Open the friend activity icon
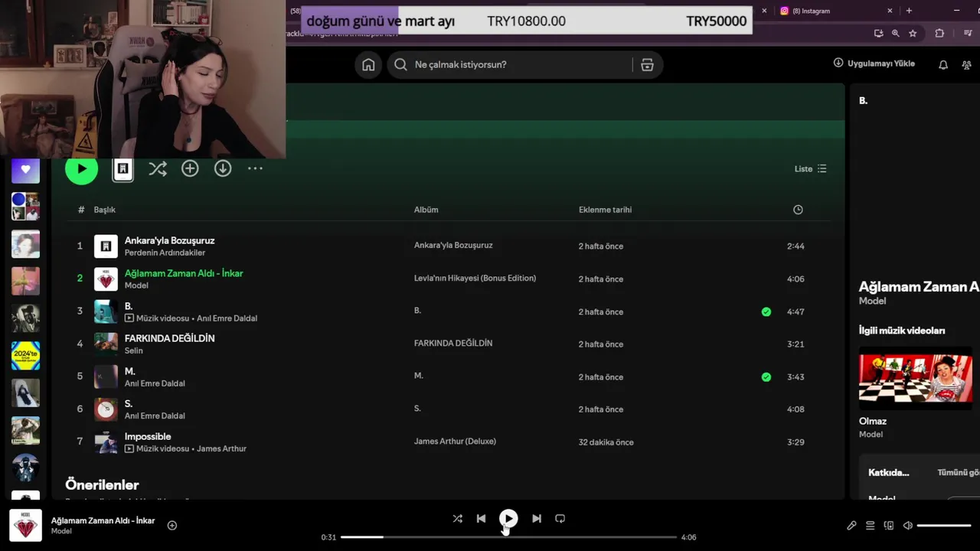Viewport: 980px width, 551px height. click(966, 64)
